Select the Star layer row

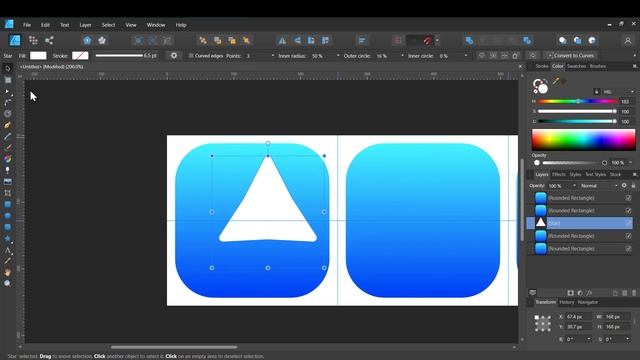click(580, 223)
